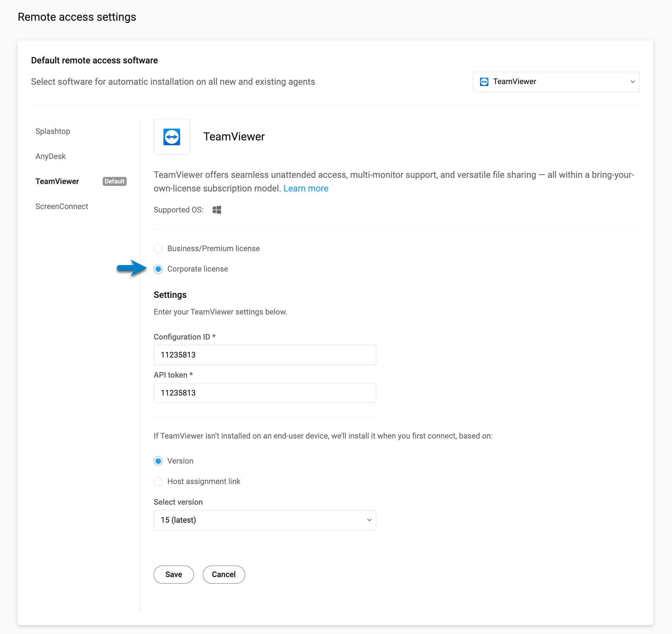This screenshot has width=672, height=634.
Task: Follow the Learn more link
Action: [x=306, y=188]
